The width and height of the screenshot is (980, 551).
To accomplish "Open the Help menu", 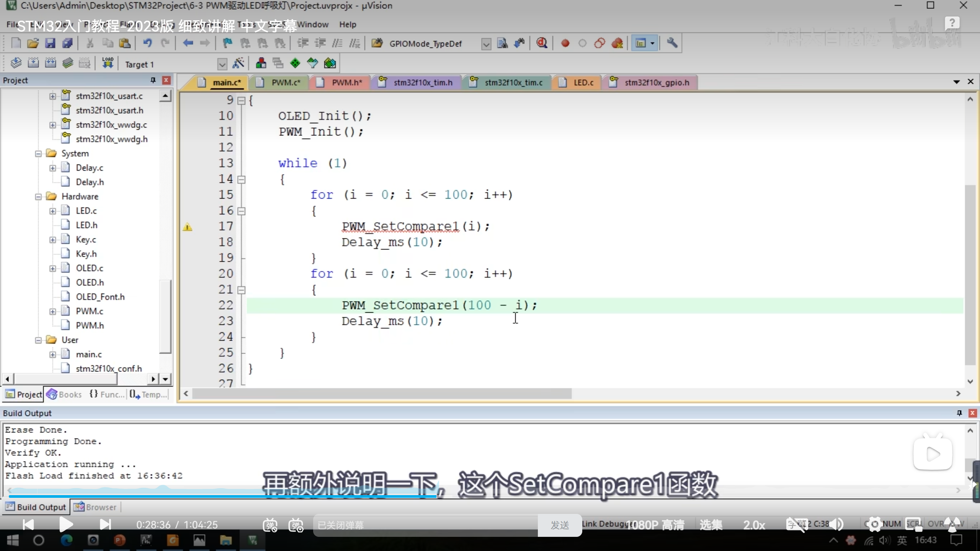I will point(347,24).
